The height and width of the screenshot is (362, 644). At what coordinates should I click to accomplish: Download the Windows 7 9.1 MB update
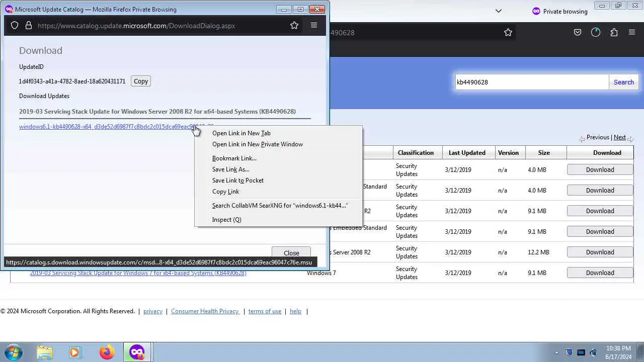tap(600, 273)
